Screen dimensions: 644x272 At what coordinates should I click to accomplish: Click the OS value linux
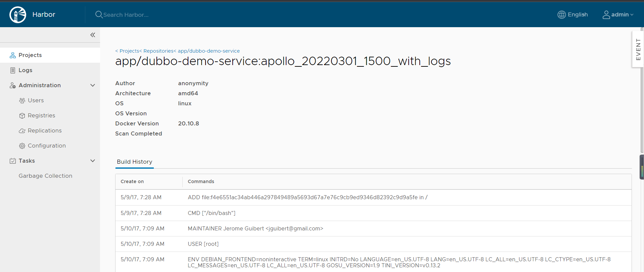pos(185,103)
